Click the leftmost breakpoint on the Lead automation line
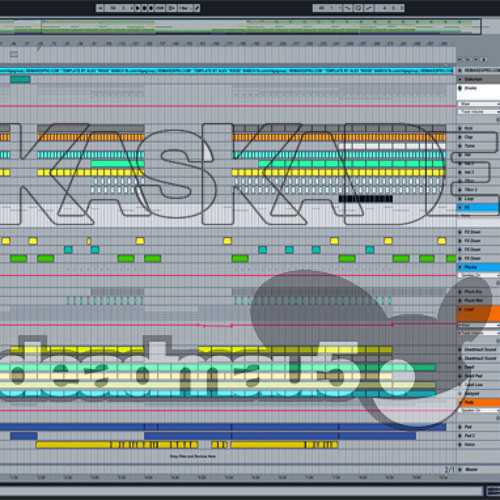This screenshot has width=500, height=500. click(198, 325)
